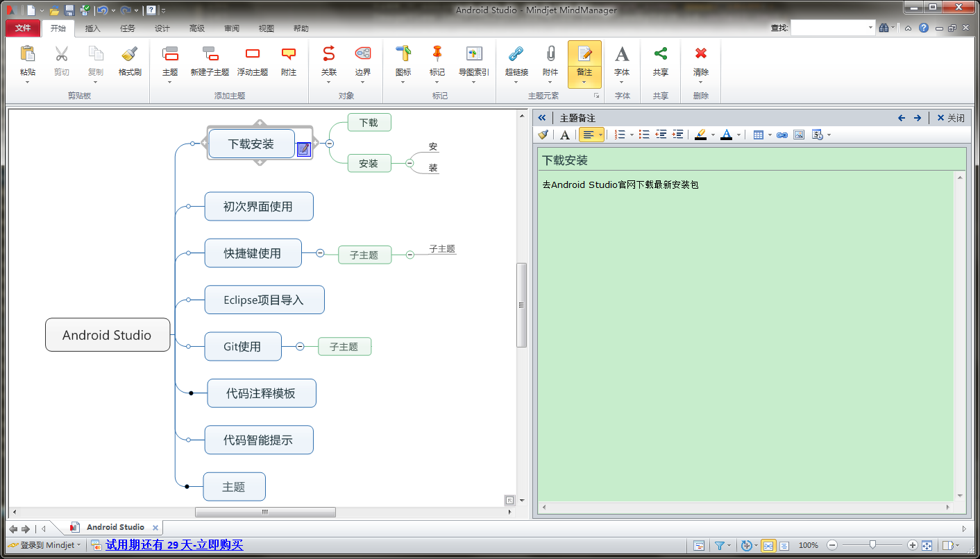980x559 pixels.
Task: Toggle the map view button in status bar
Action: coord(768,546)
